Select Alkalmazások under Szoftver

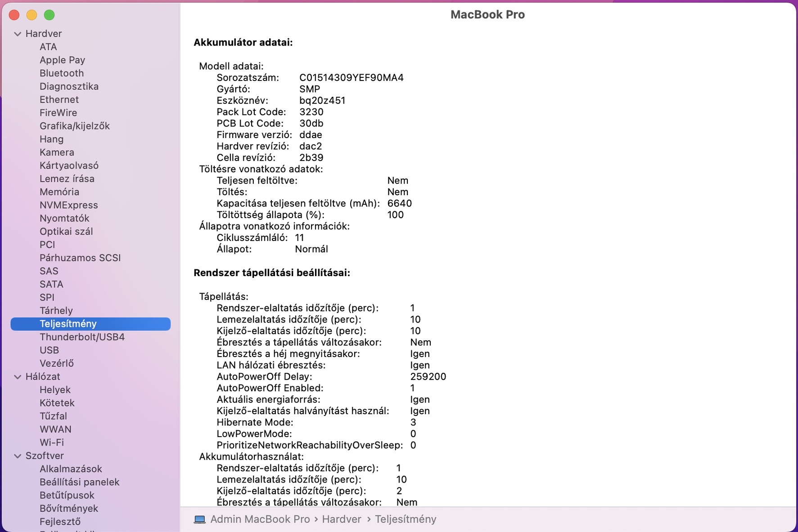point(71,469)
